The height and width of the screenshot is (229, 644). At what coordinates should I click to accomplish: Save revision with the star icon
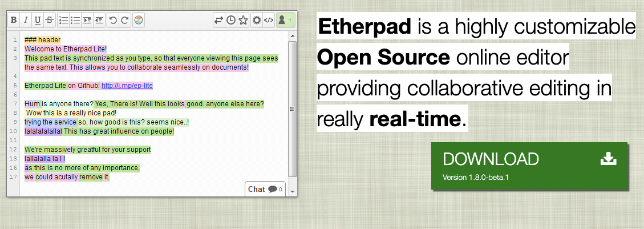pyautogui.click(x=243, y=20)
